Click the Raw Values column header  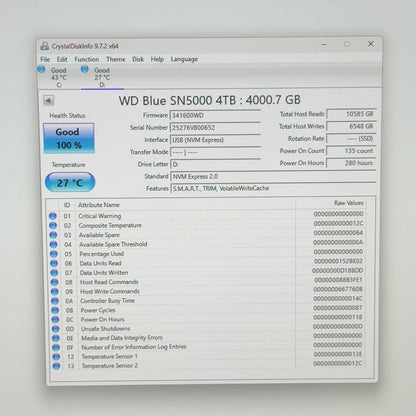(x=349, y=203)
